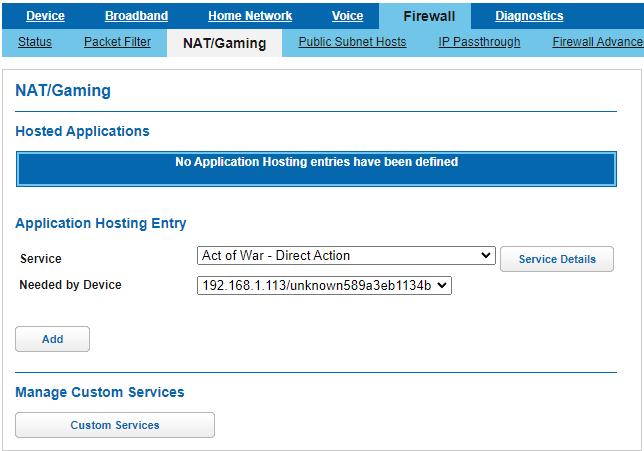Open the IP Passthrough sub-tab
This screenshot has height=451, width=644.
479,42
